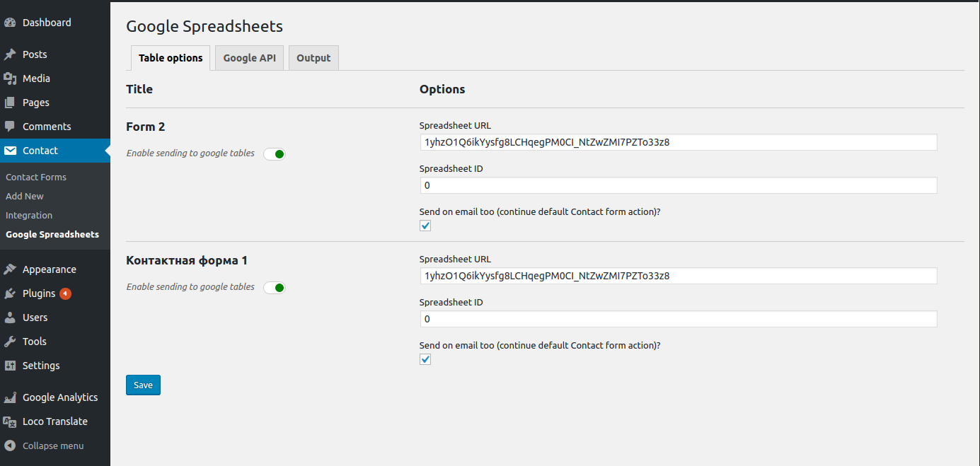Select Google Spreadsheets submenu link
Image resolution: width=980 pixels, height=466 pixels.
pos(52,234)
